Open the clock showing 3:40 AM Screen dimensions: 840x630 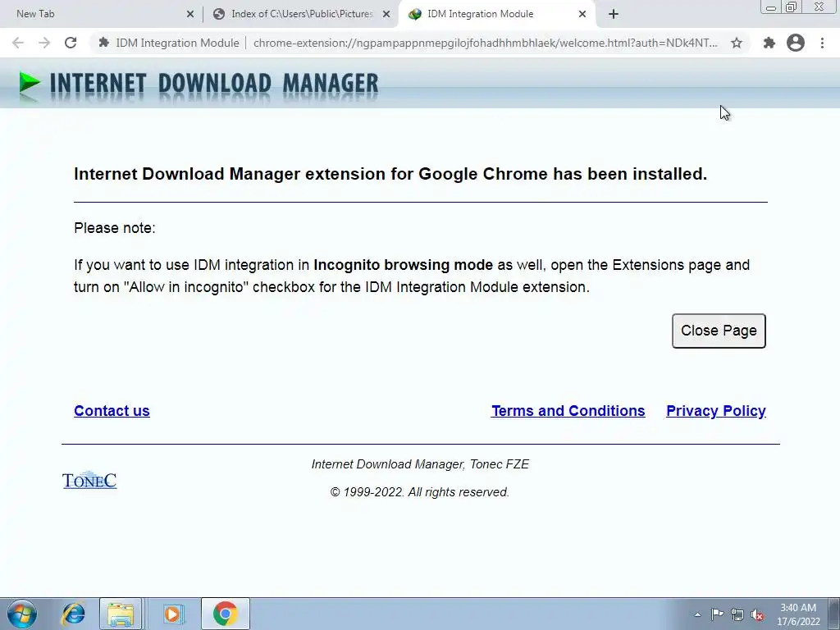(798, 614)
